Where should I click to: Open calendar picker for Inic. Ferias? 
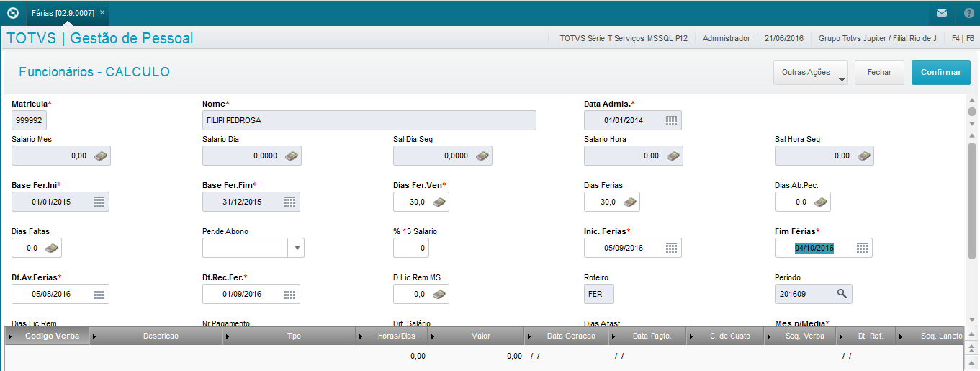point(671,249)
